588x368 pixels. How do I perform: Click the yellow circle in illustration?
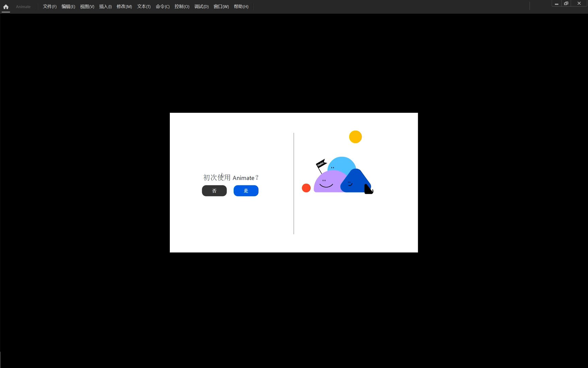(x=355, y=137)
